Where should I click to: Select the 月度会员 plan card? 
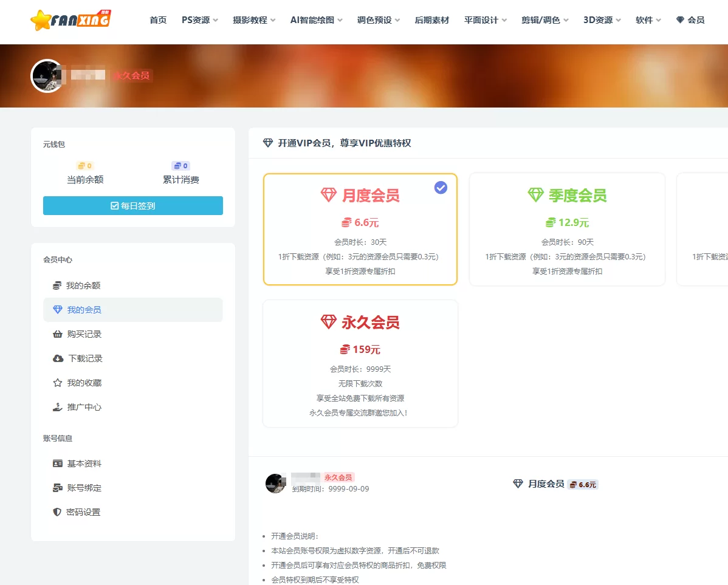[x=360, y=230]
